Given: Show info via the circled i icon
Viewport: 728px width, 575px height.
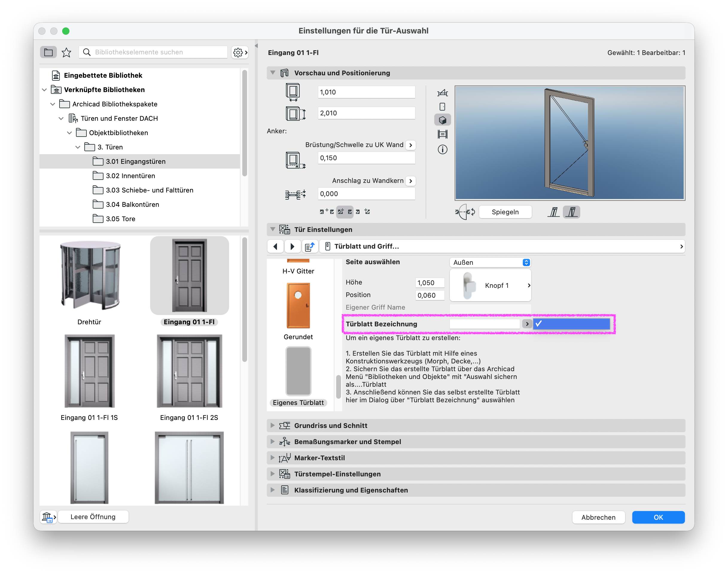Looking at the screenshot, I should (442, 149).
